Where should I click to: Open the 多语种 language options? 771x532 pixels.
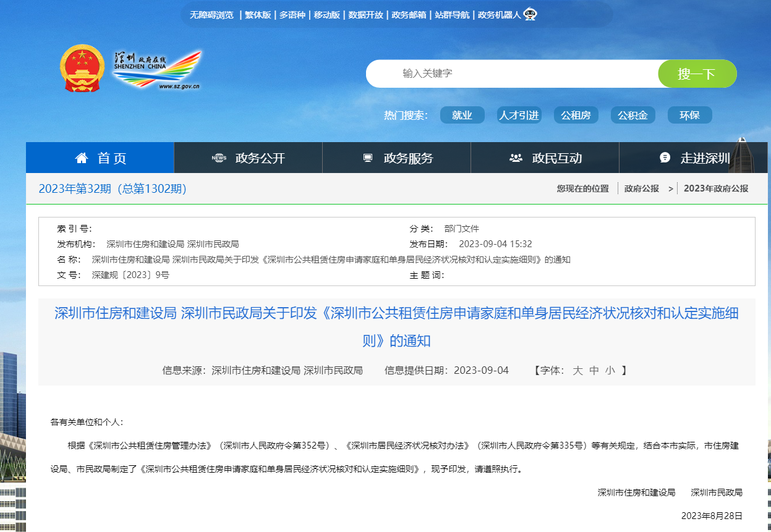(292, 15)
